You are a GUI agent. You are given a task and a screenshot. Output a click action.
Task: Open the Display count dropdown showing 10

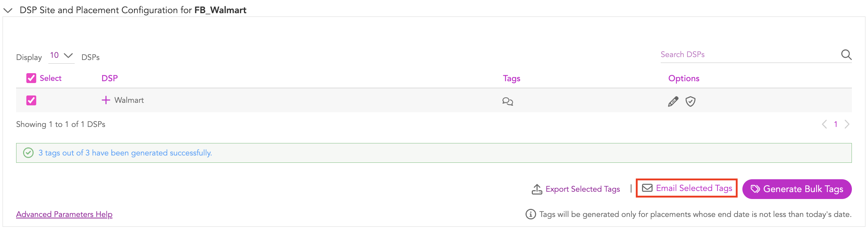click(x=62, y=56)
